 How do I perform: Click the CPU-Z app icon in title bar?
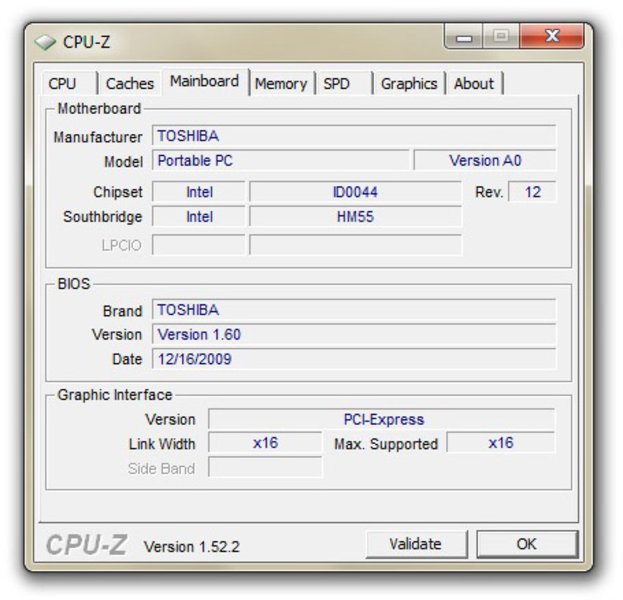point(44,42)
